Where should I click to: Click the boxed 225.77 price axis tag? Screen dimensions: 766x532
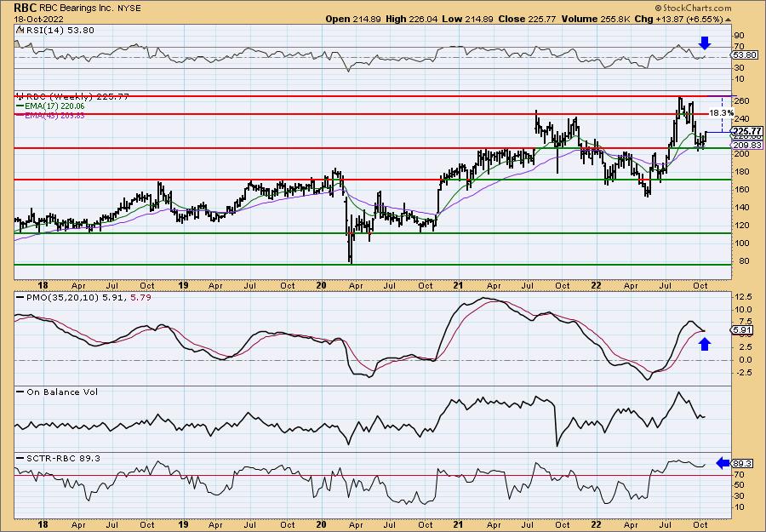[x=746, y=131]
